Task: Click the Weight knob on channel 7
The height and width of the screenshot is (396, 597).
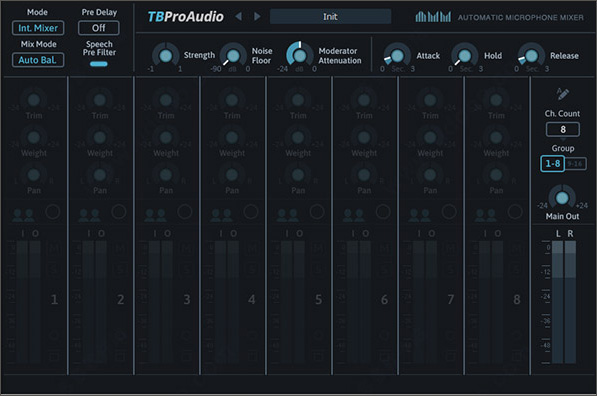Action: [x=430, y=137]
